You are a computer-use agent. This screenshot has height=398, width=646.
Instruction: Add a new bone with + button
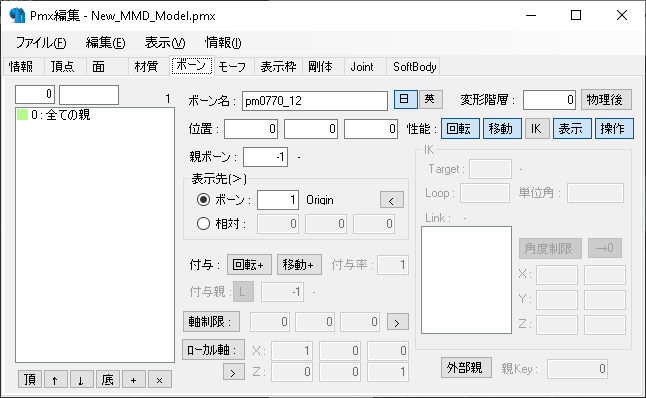[133, 379]
